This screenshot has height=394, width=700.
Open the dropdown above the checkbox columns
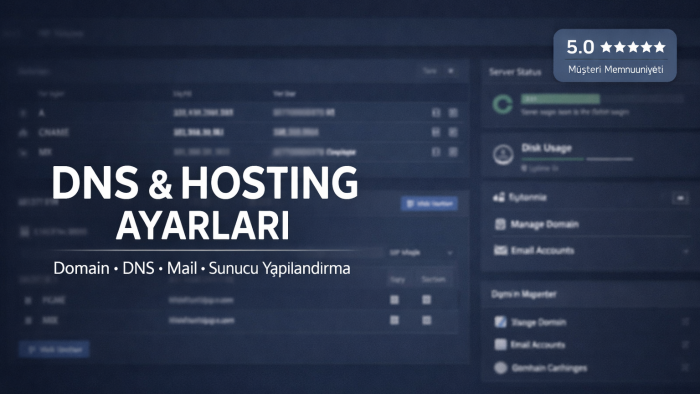pos(421,253)
